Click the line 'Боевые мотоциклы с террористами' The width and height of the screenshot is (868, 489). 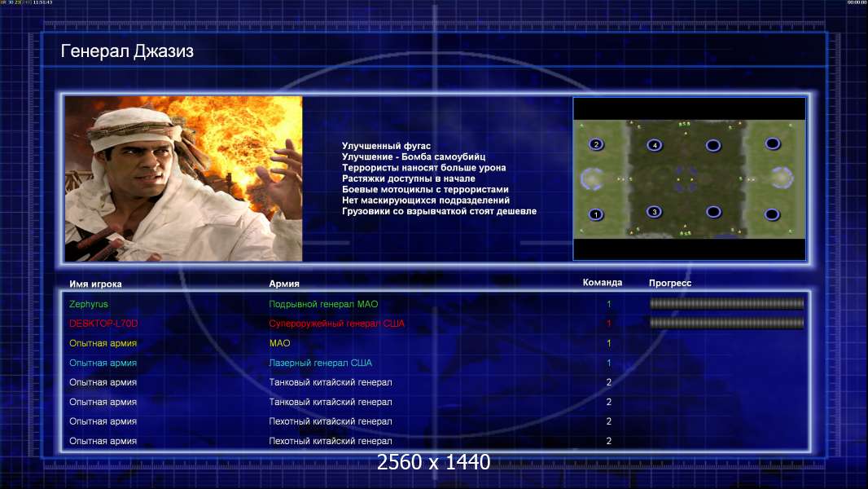coord(425,189)
